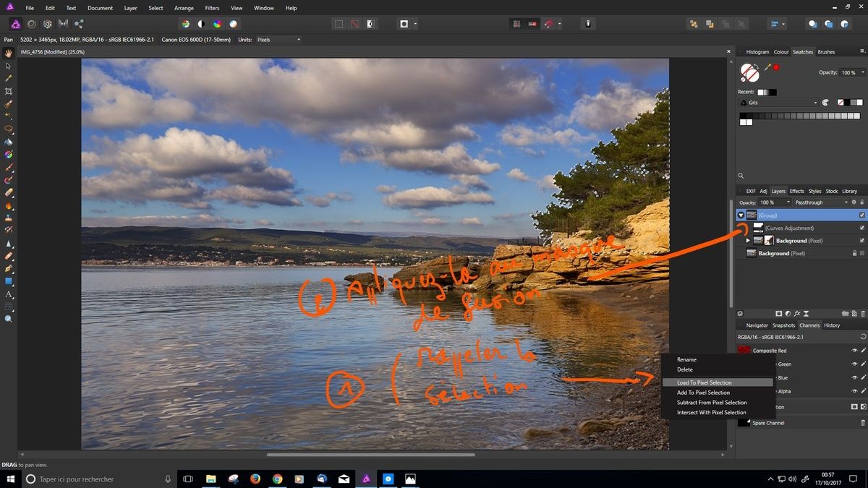Viewport: 868px width, 488px height.
Task: Pick the Dodge Brush tool
Action: pyautogui.click(x=9, y=205)
